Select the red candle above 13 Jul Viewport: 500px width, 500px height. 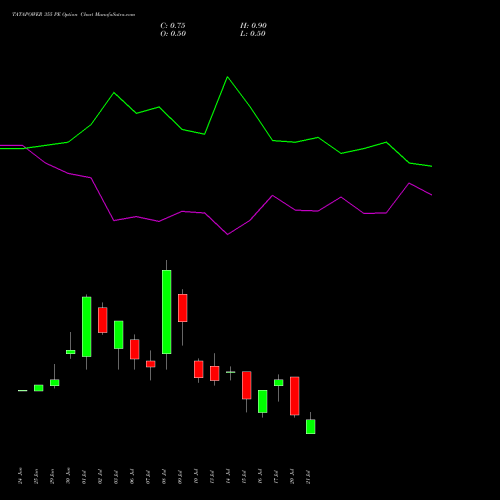(215, 373)
